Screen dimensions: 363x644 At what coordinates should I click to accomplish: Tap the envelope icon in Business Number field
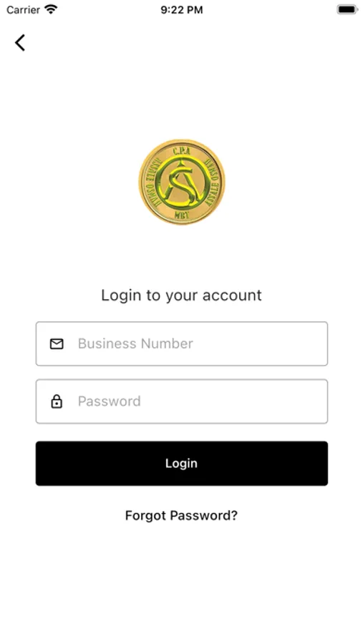57,343
